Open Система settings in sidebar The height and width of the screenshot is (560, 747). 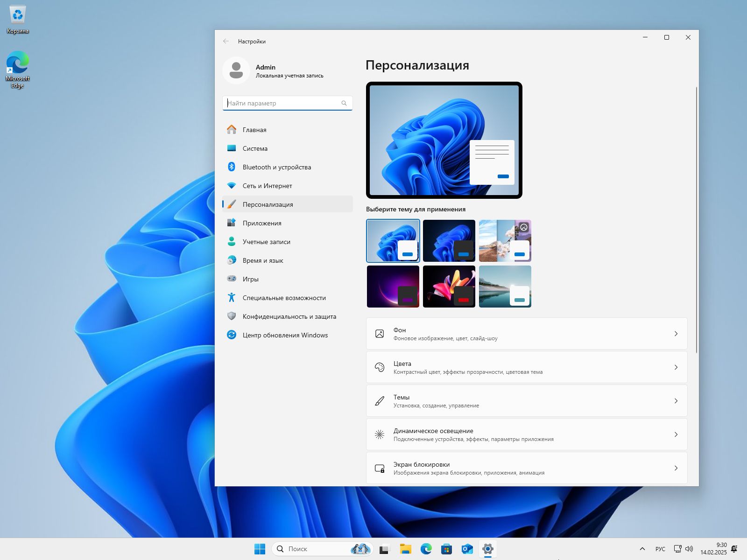pyautogui.click(x=254, y=148)
